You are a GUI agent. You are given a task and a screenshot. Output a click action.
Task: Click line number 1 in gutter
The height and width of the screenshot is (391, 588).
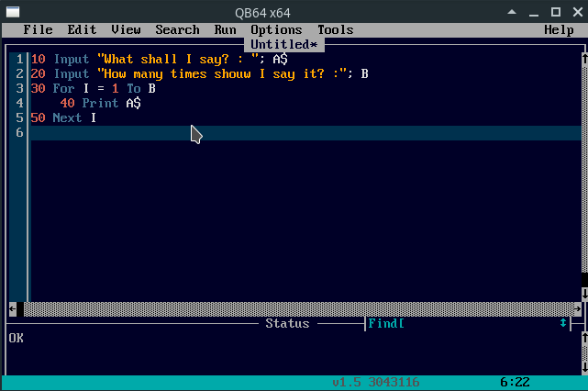19,59
